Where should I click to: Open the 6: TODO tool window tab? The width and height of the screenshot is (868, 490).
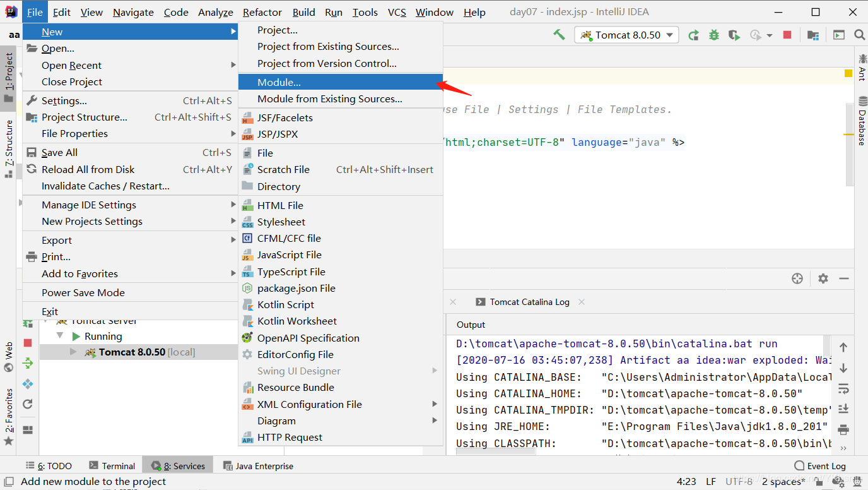tap(49, 466)
